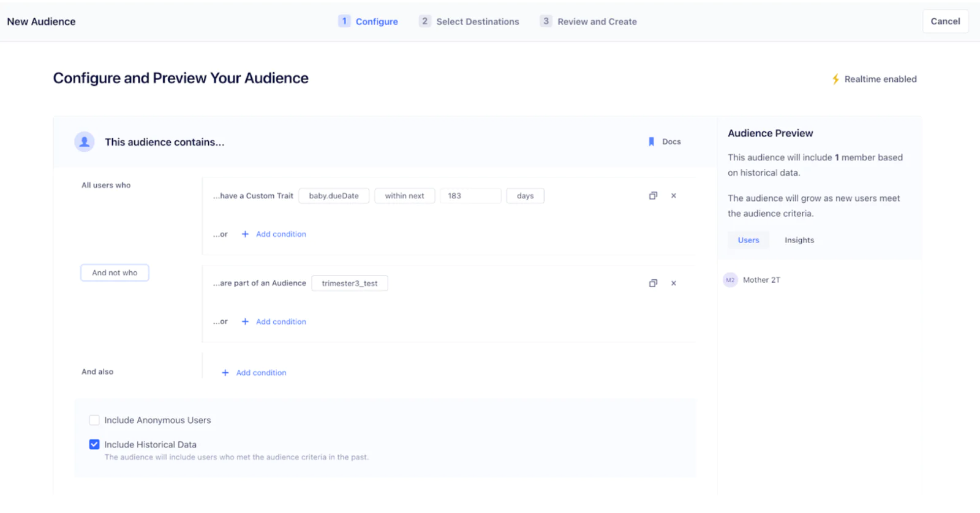Go to the Configure step

(x=368, y=21)
